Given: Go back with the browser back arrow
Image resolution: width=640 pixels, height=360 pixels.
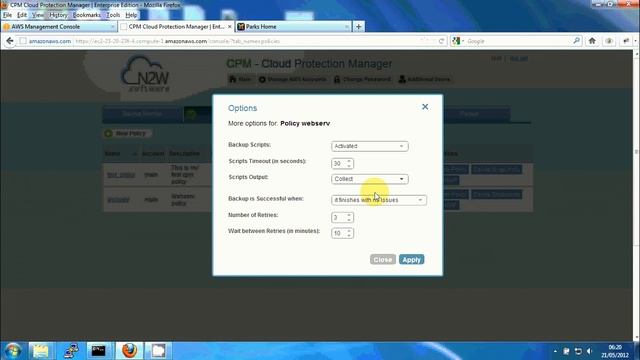Looking at the screenshot, I should tap(10, 41).
